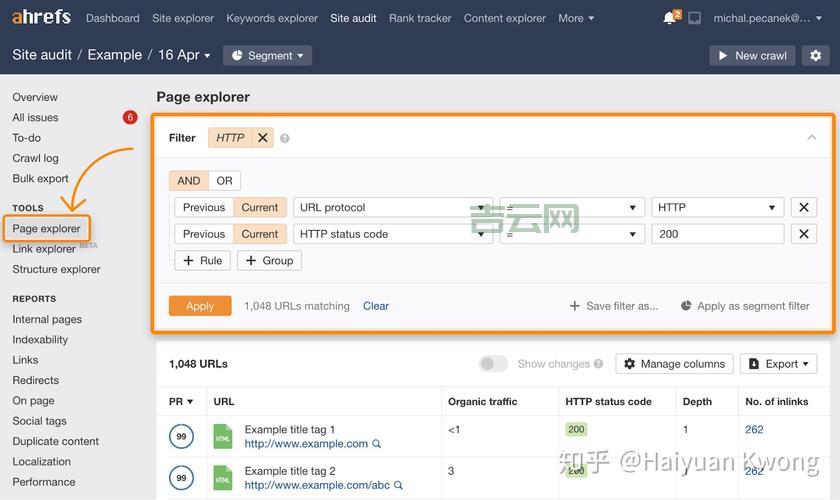Click the Clear filter link
Screen dimensions: 840x500
point(376,306)
